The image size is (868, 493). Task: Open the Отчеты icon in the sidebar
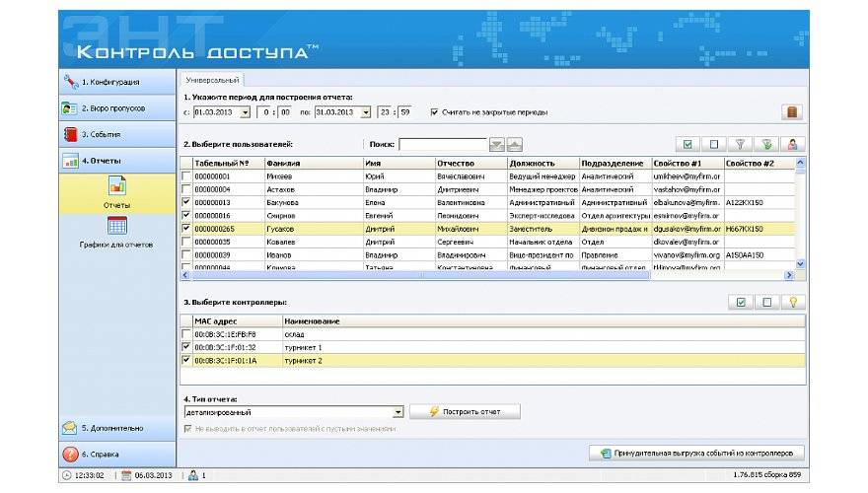(x=116, y=184)
